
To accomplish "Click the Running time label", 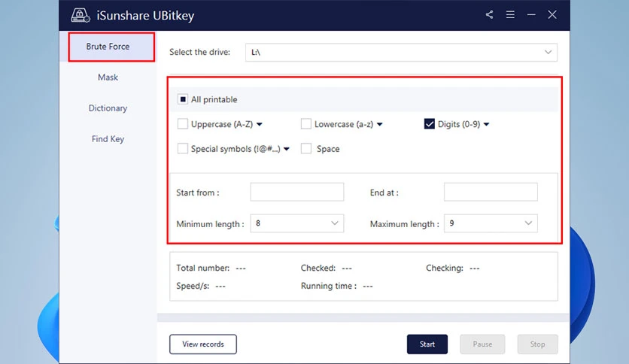I will [x=329, y=286].
